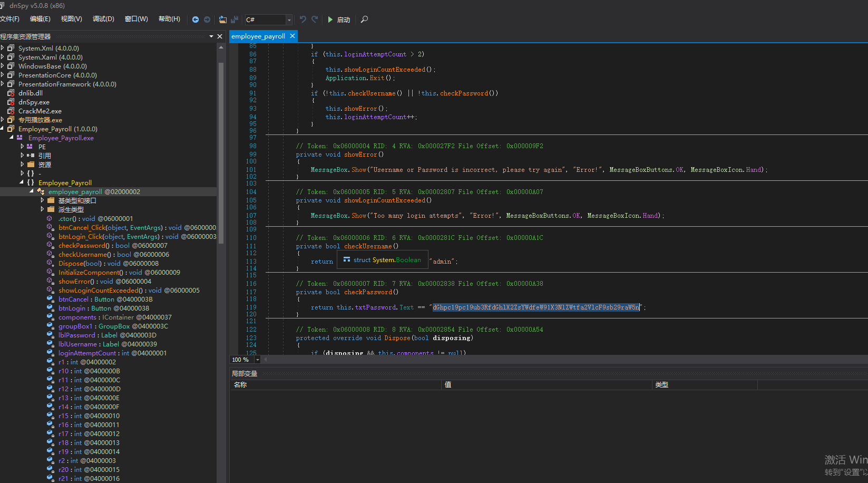Viewport: 868px width, 483px height.
Task: Expand the PE node
Action: [x=22, y=147]
